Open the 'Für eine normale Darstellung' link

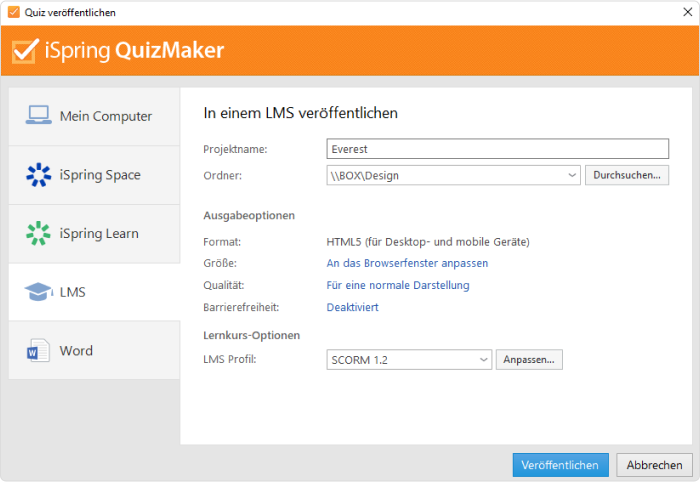coord(398,285)
